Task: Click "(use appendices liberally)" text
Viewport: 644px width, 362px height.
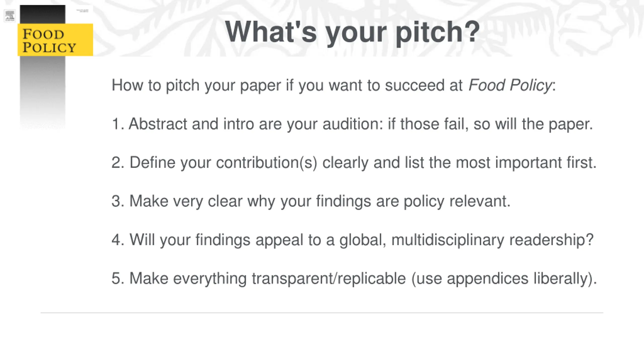Action: point(504,279)
